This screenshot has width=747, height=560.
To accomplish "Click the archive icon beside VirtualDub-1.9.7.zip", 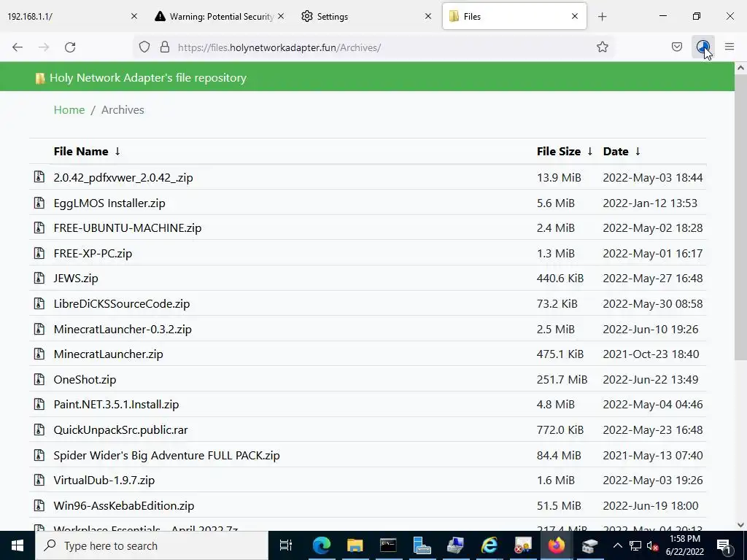I will click(39, 480).
